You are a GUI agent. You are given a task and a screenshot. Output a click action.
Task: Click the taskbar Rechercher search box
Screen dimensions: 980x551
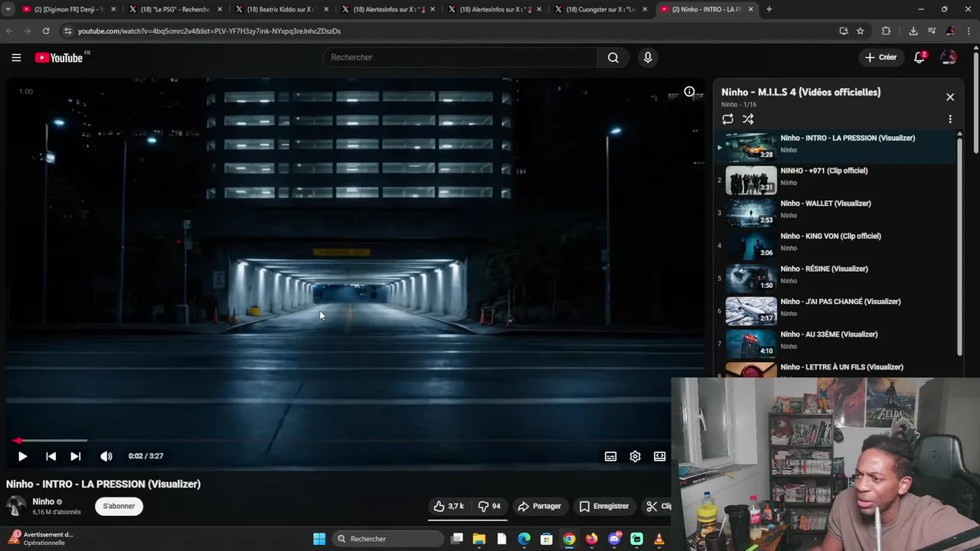pos(389,539)
